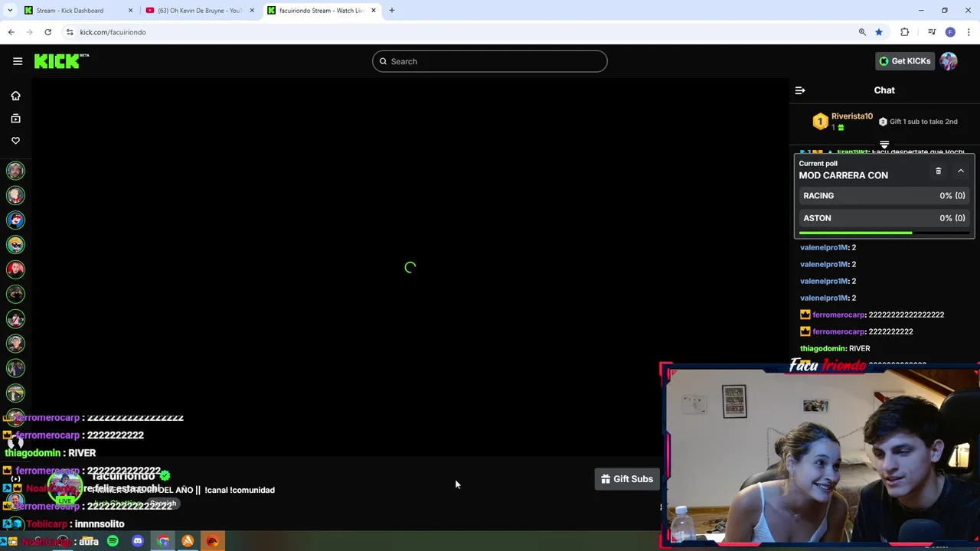The height and width of the screenshot is (551, 980).
Task: Open Discord from the taskbar
Action: pos(138,541)
